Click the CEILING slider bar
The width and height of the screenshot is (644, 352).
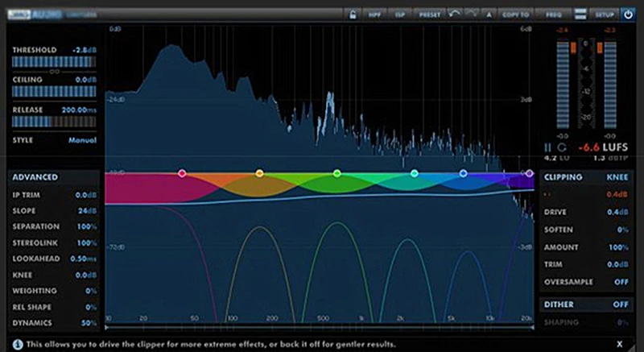54,91
